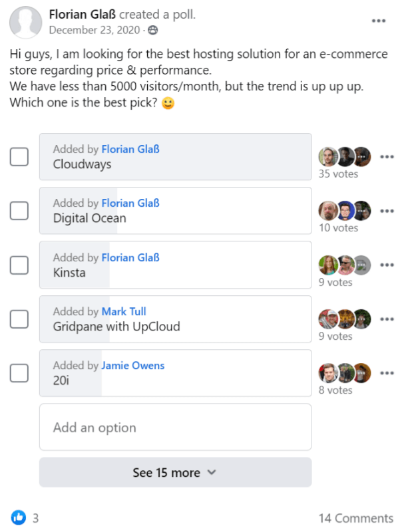Open options menu for Gridpane with UpCloud
This screenshot has height=532, width=402.
pyautogui.click(x=387, y=319)
